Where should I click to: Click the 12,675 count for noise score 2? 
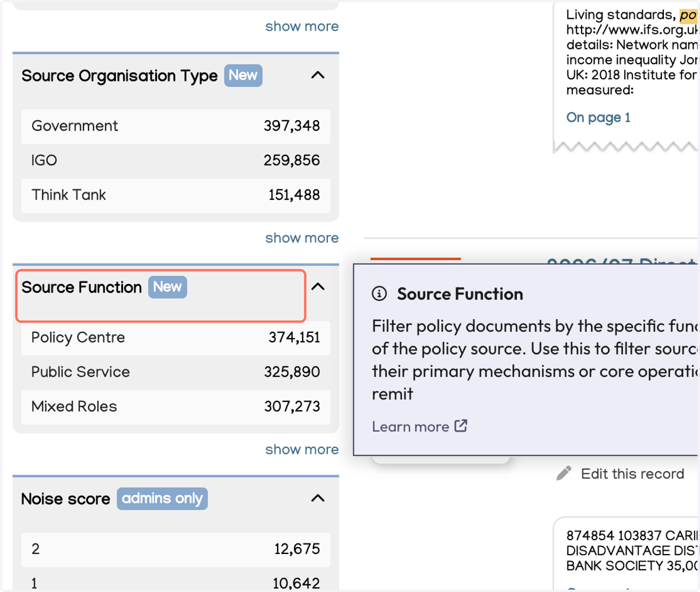point(297,549)
